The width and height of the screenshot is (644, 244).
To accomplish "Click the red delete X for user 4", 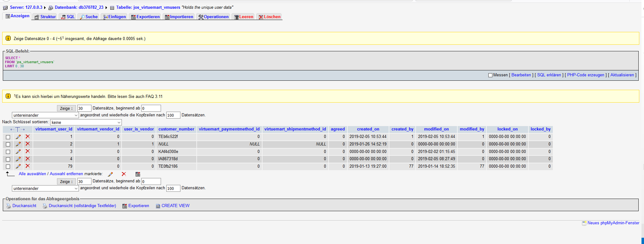I will [x=28, y=159].
